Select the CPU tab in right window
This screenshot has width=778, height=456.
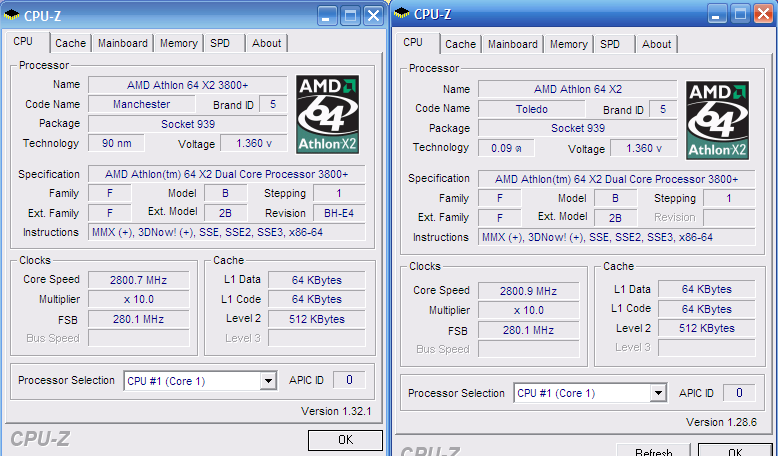tap(413, 43)
